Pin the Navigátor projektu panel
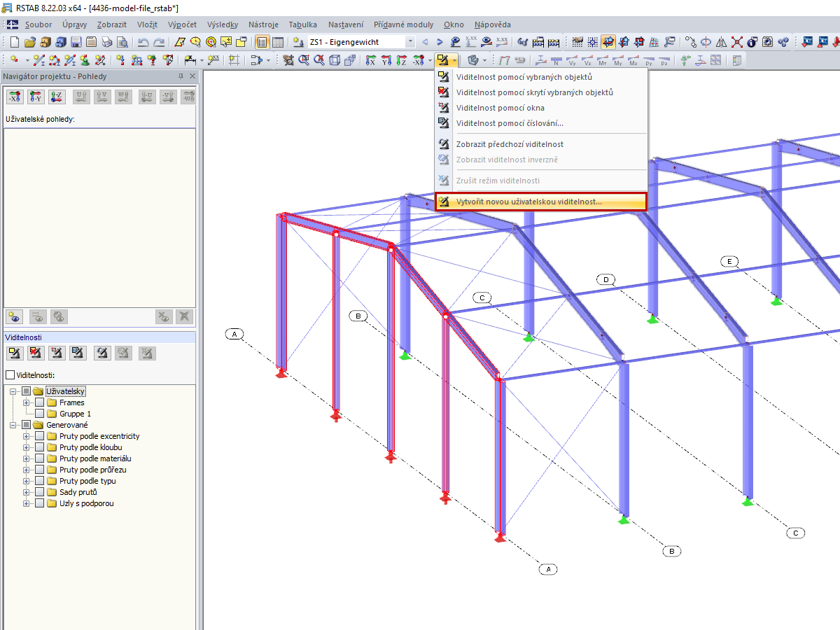840x630 pixels. tap(181, 76)
